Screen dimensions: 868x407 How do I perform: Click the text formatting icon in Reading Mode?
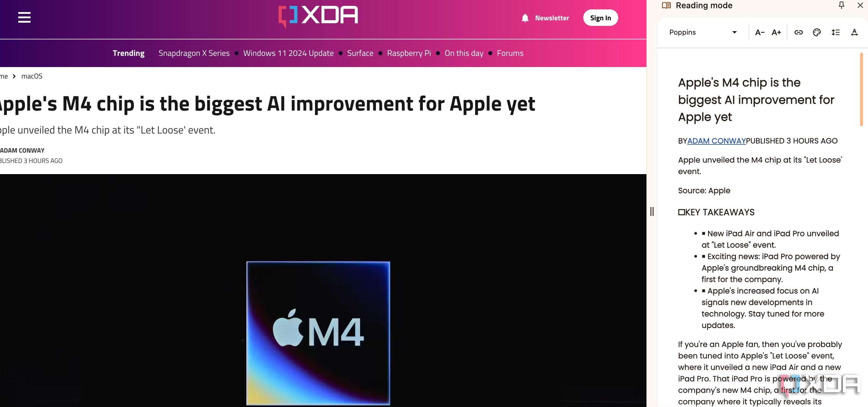coord(854,33)
